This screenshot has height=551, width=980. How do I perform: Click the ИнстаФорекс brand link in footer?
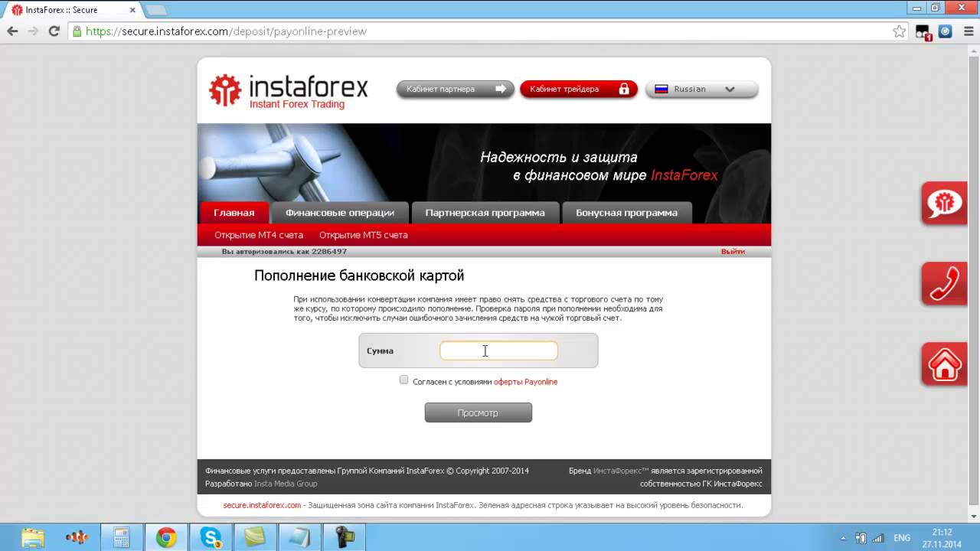click(621, 471)
